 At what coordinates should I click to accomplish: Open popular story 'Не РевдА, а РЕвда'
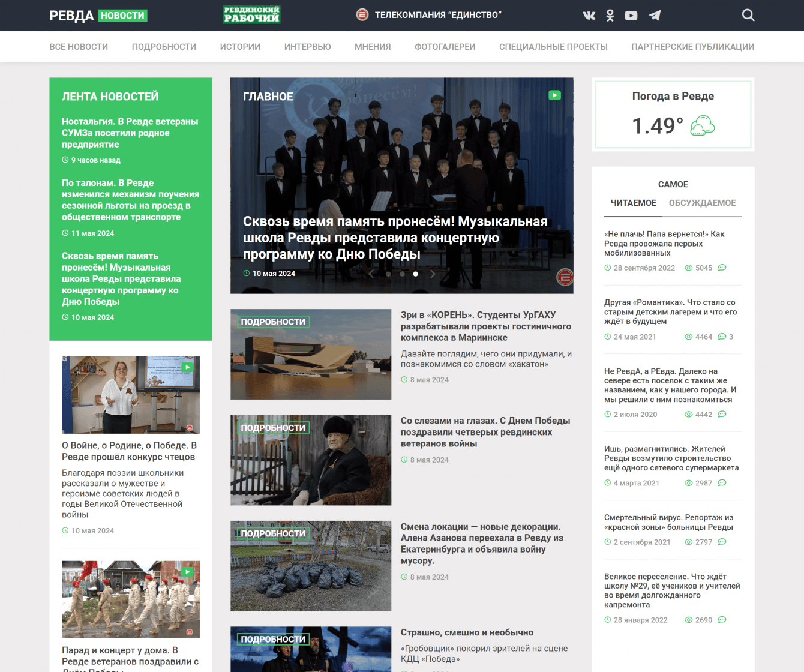point(670,385)
